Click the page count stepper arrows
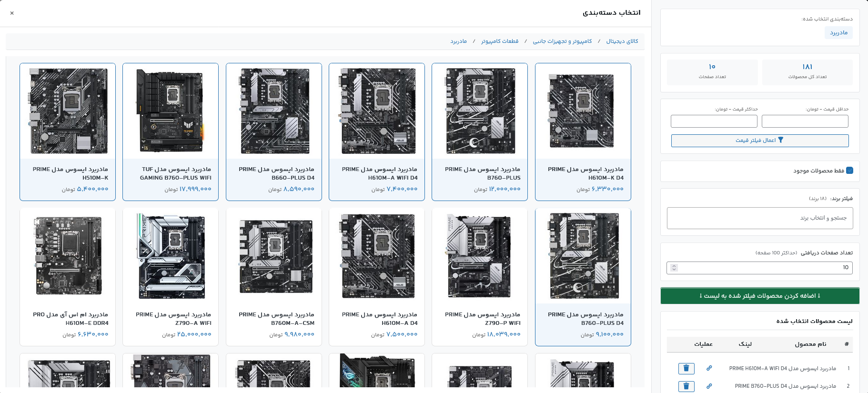 [x=674, y=268]
